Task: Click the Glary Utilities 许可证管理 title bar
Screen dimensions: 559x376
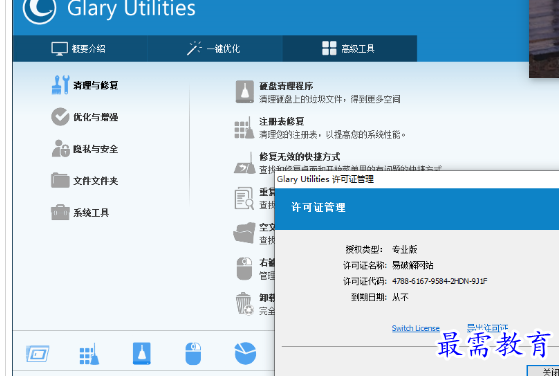Action: point(417,180)
